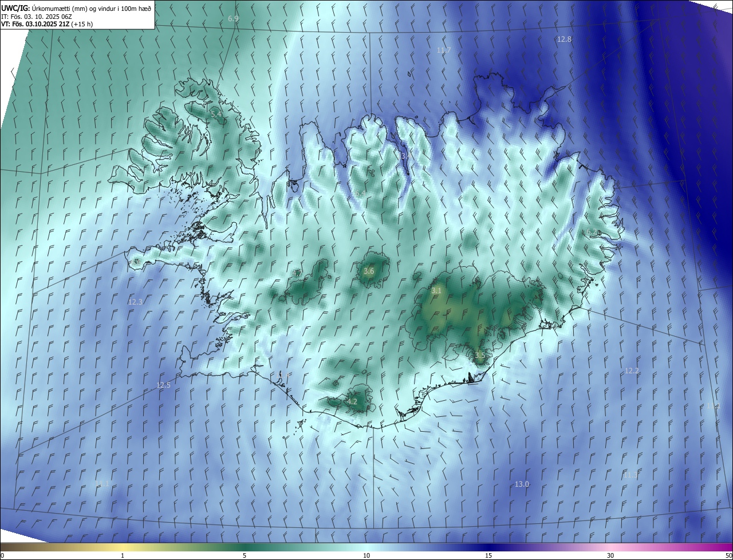
Task: Click the 12.3 value label west of Iceland
Action: pos(135,302)
